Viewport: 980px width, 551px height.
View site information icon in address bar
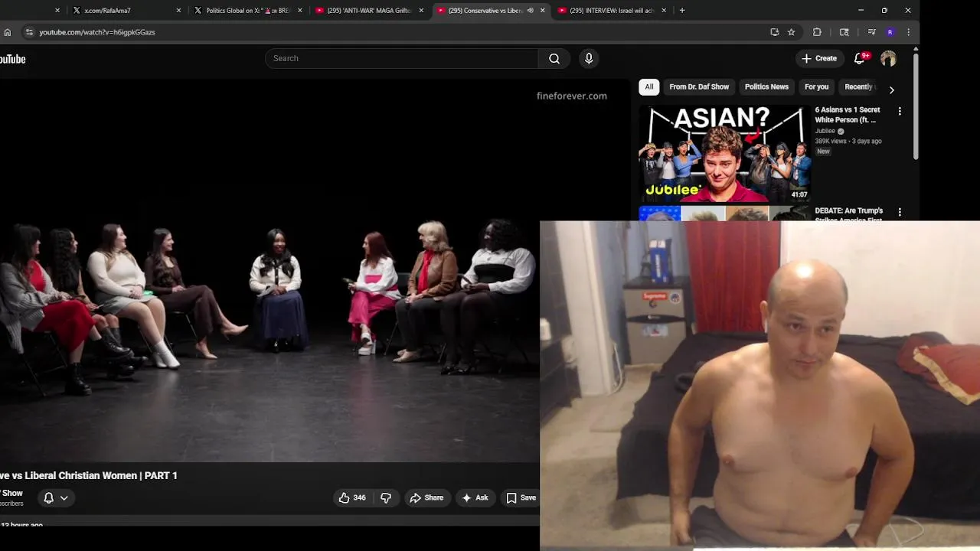[29, 32]
